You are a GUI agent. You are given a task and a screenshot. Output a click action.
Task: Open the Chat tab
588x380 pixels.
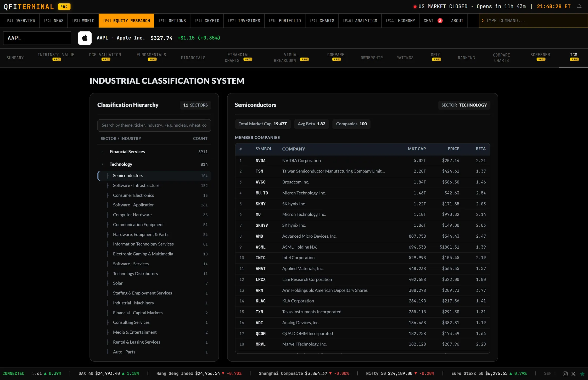coord(433,21)
